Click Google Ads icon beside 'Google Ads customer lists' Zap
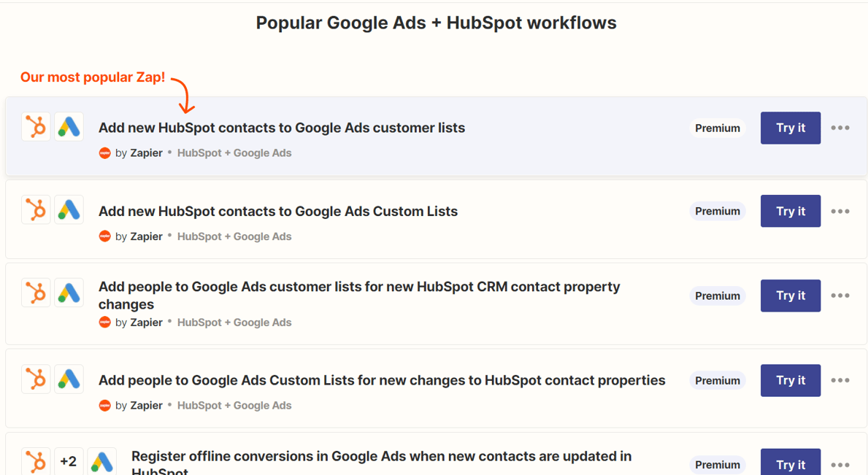The image size is (868, 475). (69, 127)
